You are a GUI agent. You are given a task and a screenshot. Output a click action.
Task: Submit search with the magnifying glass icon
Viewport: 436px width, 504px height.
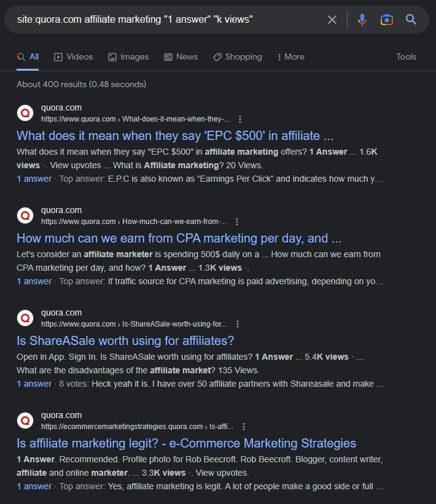coord(411,20)
